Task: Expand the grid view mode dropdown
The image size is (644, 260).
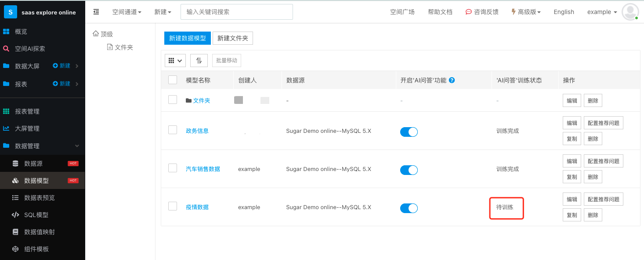Action: coord(175,61)
